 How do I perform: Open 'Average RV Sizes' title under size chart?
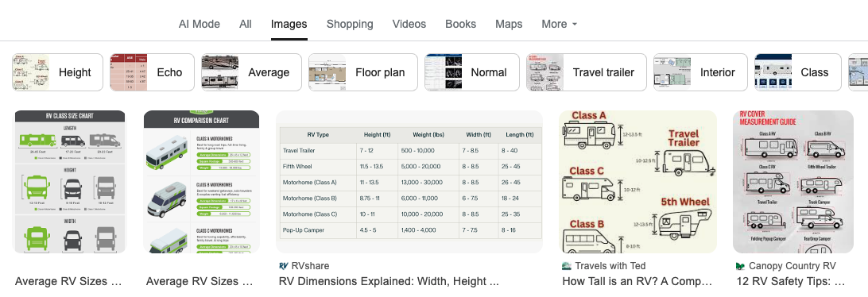coord(68,281)
